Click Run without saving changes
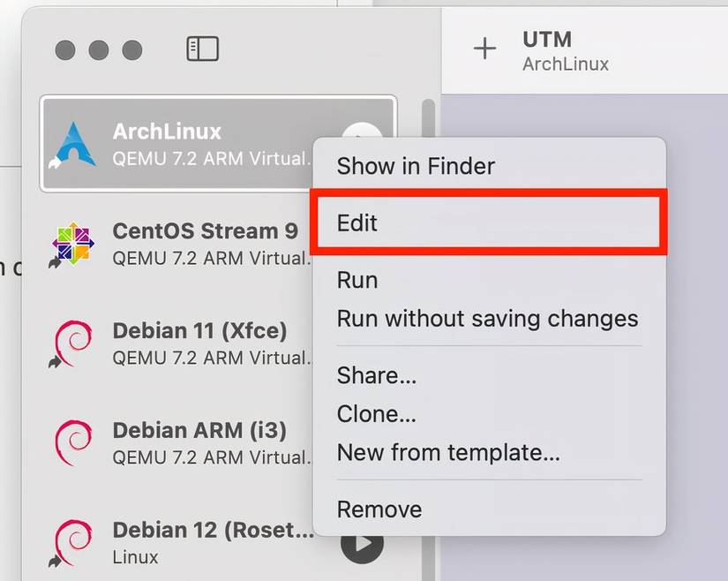 tap(488, 319)
